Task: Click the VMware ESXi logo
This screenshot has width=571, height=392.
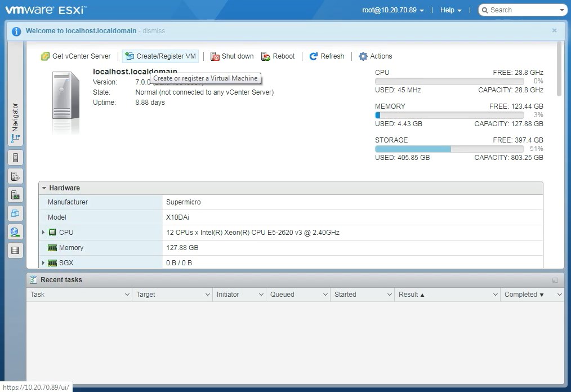Action: (46, 10)
